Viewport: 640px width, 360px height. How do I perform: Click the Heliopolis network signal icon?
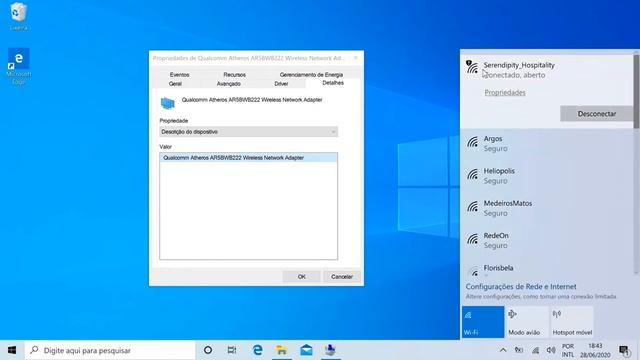point(473,174)
